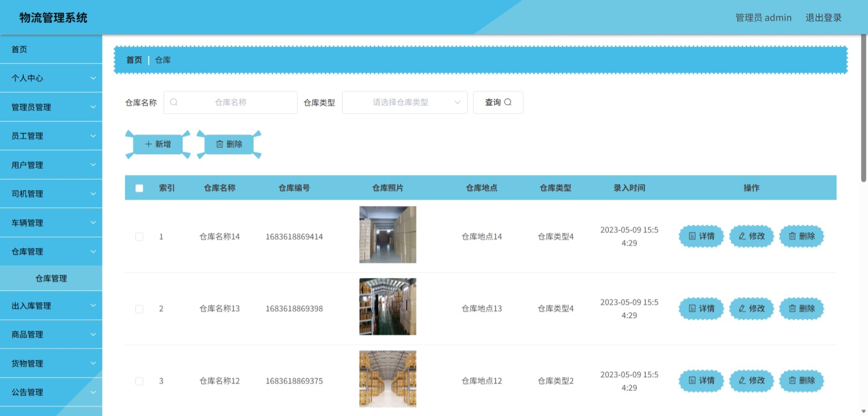Open 货物管理 menu label

pos(28,363)
